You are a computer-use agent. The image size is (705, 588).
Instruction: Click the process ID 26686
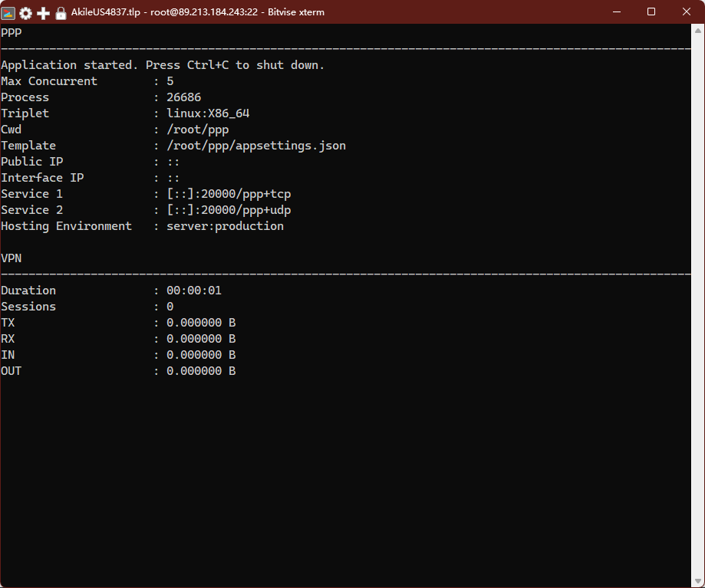(183, 97)
